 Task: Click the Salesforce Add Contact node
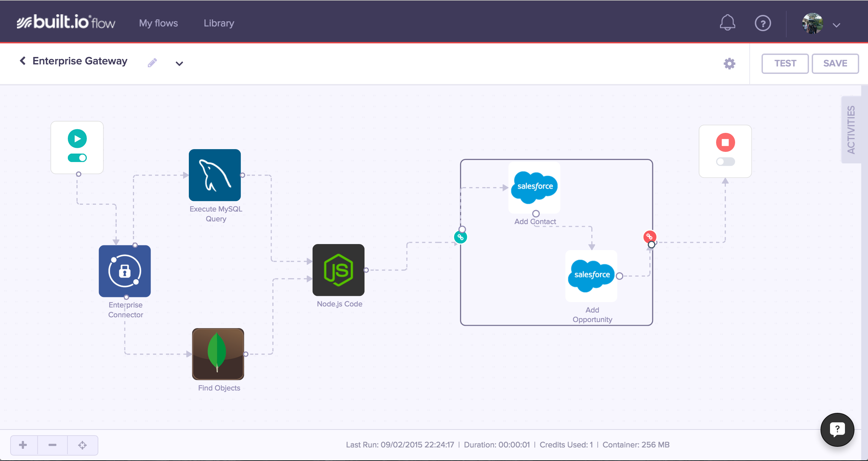[x=534, y=187]
